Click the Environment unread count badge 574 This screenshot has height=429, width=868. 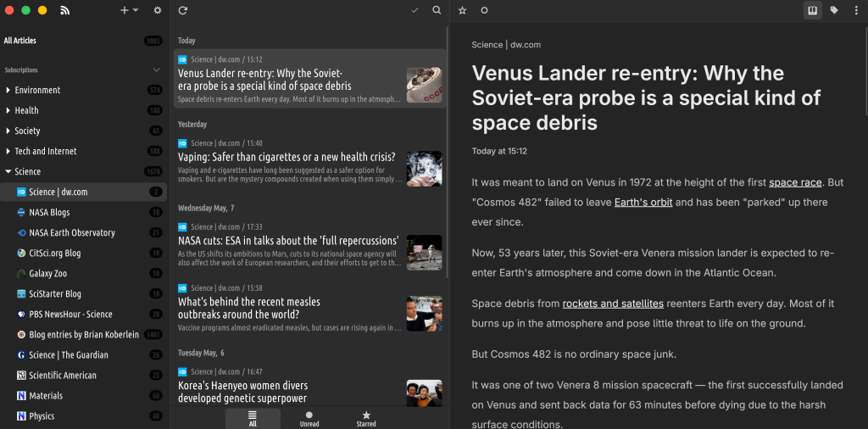coord(154,90)
